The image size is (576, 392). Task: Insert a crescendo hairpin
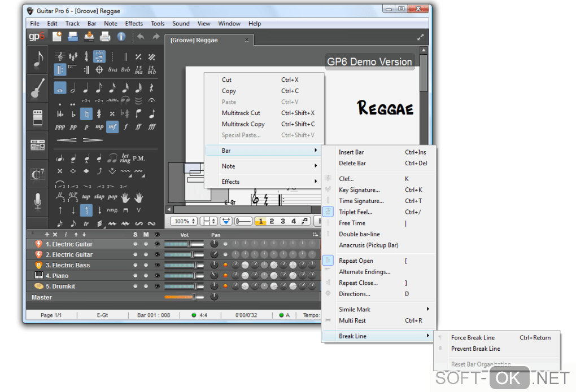(67, 140)
